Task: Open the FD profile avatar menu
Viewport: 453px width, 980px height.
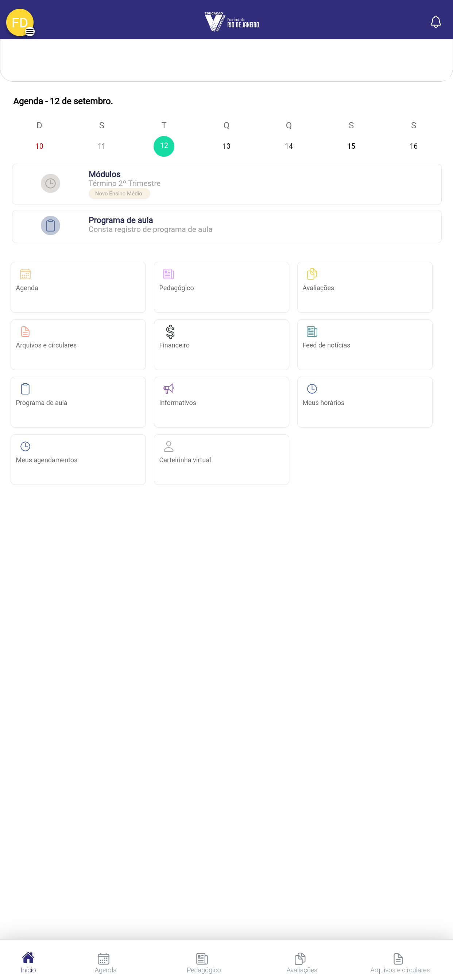Action: tap(20, 23)
